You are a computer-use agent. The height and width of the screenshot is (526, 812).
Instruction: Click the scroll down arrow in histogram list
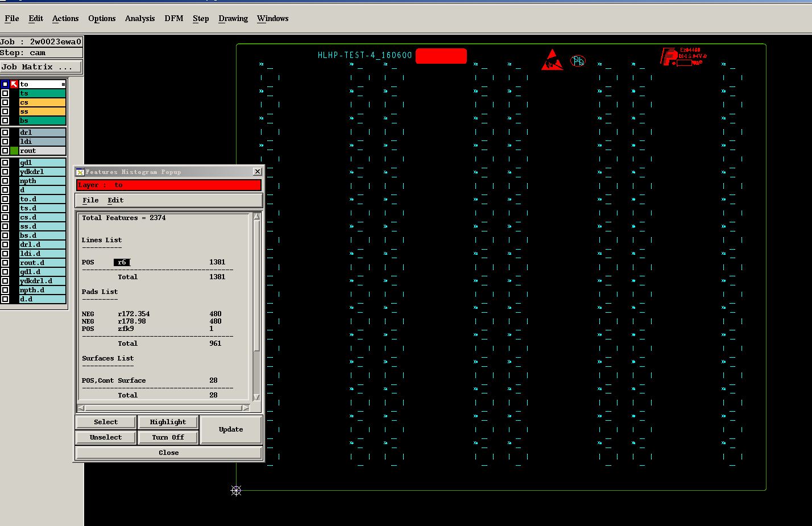[256, 397]
